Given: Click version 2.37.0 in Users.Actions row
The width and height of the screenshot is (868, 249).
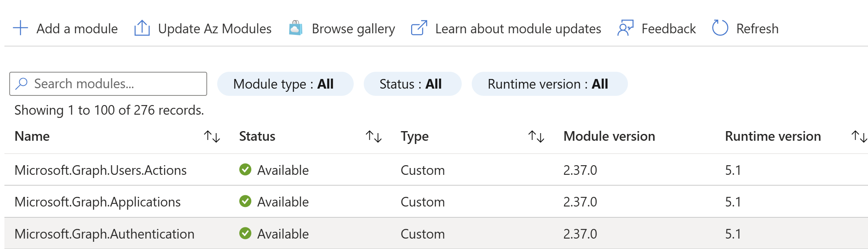Looking at the screenshot, I should (x=580, y=170).
